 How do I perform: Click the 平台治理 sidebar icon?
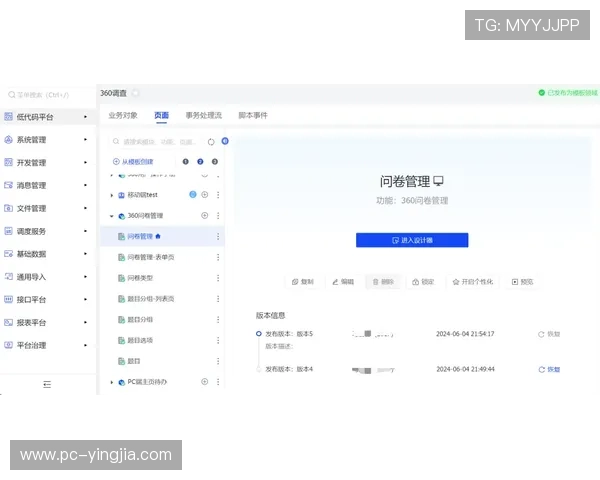tap(8, 345)
